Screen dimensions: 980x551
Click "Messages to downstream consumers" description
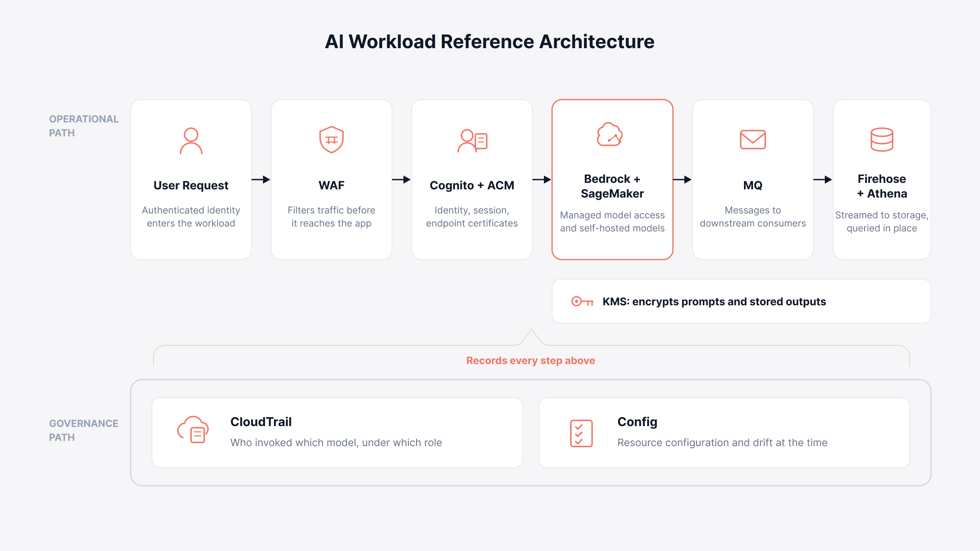click(x=753, y=217)
